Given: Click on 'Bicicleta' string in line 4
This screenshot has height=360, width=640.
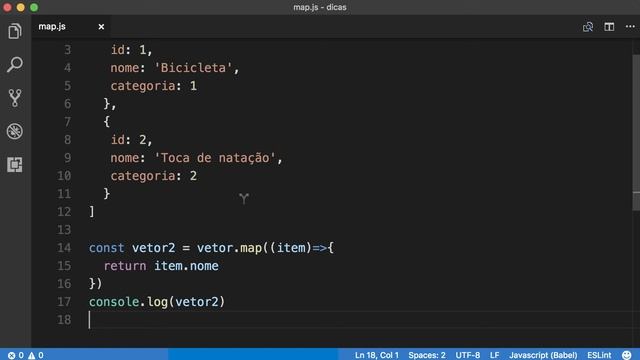Looking at the screenshot, I should coord(193,68).
